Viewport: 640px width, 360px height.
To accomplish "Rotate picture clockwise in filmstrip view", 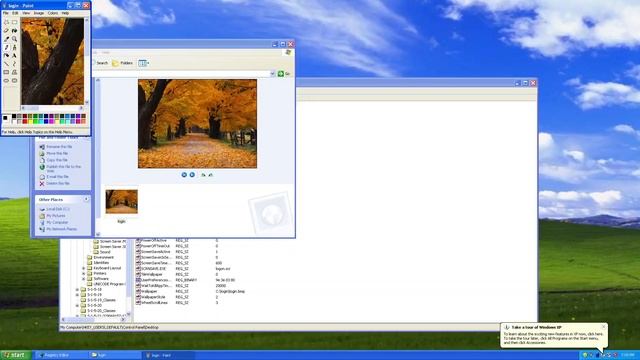I will click(x=203, y=175).
